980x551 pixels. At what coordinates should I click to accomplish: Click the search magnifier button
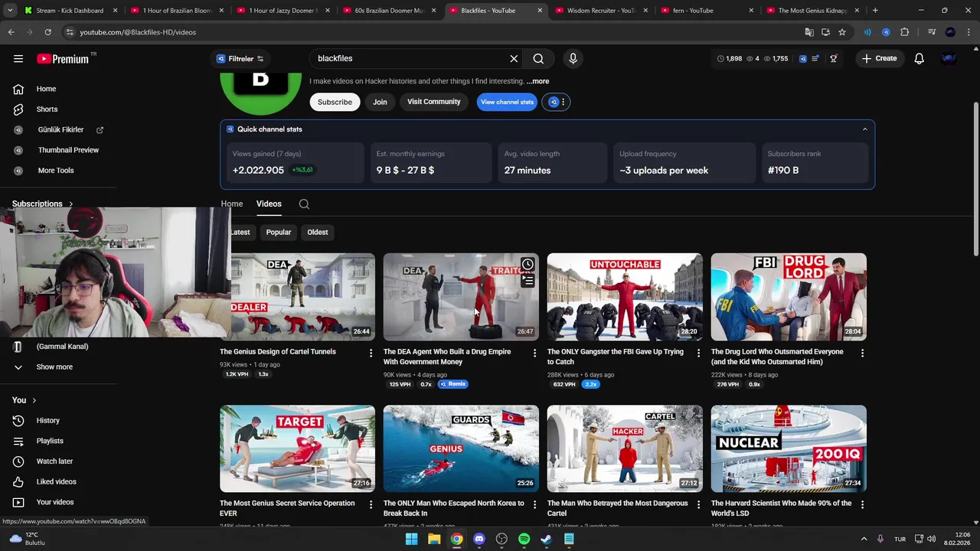[x=538, y=58]
